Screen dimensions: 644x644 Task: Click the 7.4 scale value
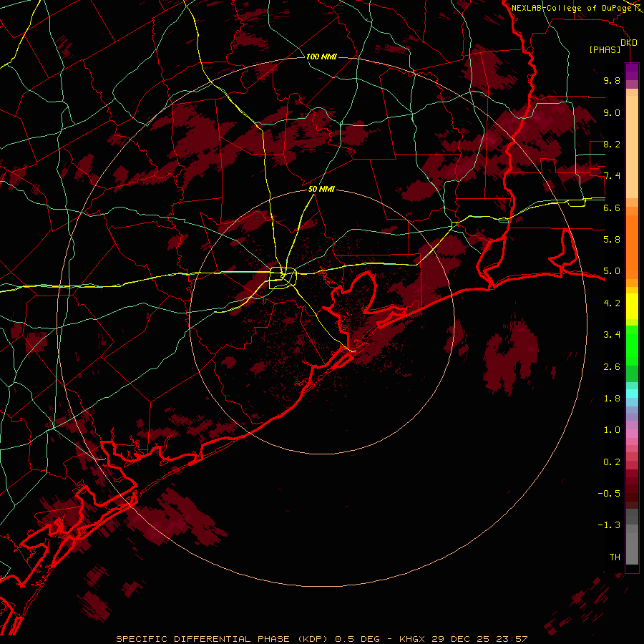tap(612, 176)
